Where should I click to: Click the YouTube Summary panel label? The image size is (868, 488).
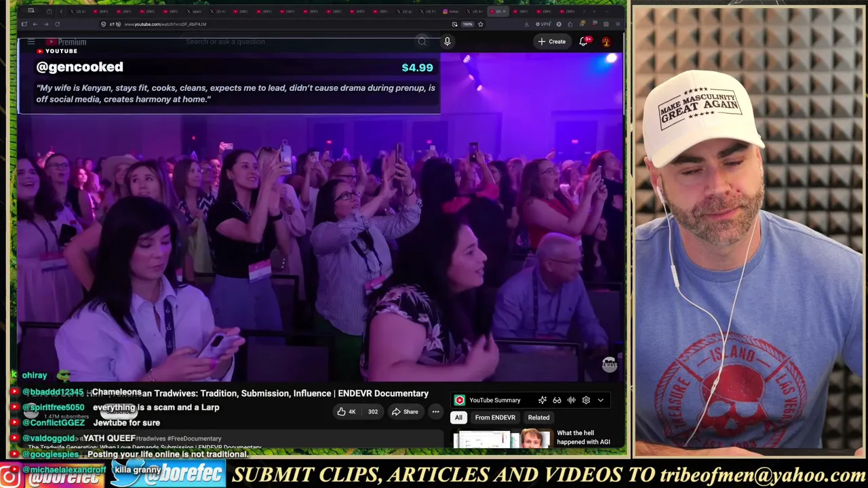tap(495, 401)
